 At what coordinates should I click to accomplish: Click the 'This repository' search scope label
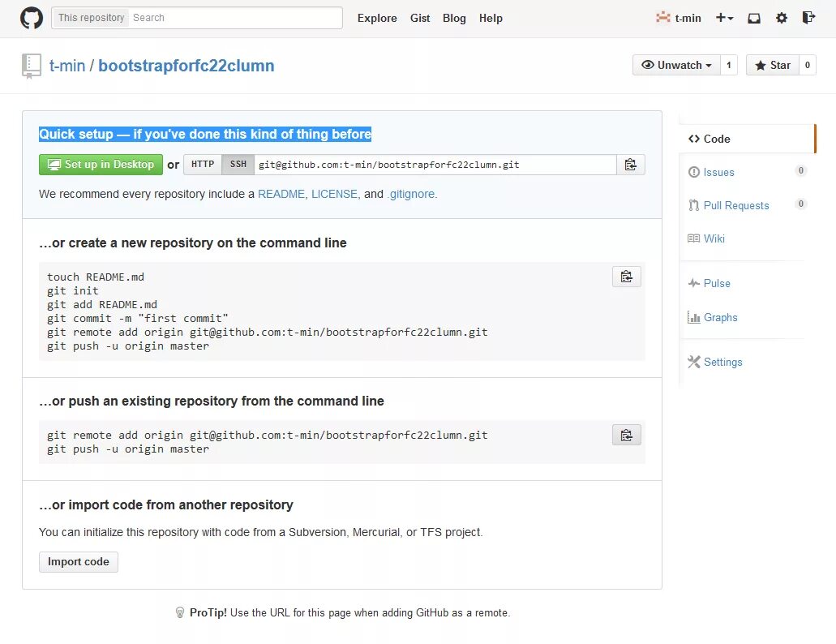tap(91, 18)
